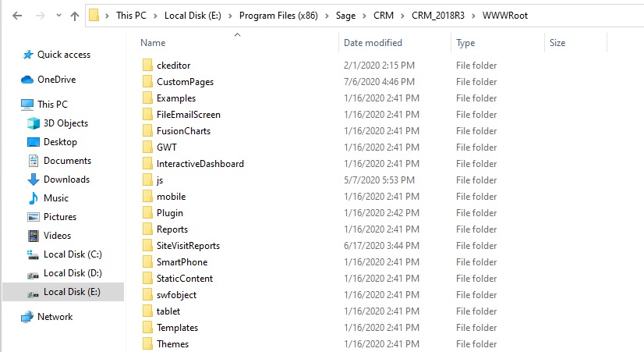Viewport: 644px width, 352px height.
Task: Open the Recent locations dropdown arrow
Action: [58, 16]
